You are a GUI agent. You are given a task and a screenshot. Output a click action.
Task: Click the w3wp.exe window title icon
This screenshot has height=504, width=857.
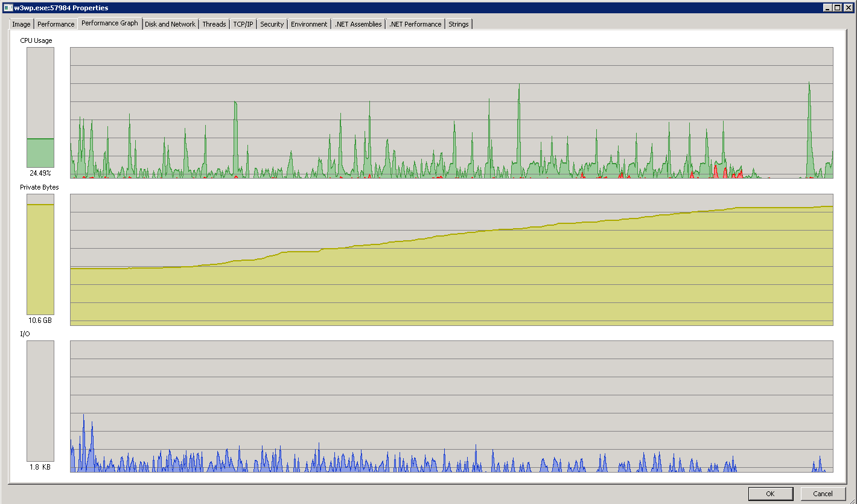8,7
